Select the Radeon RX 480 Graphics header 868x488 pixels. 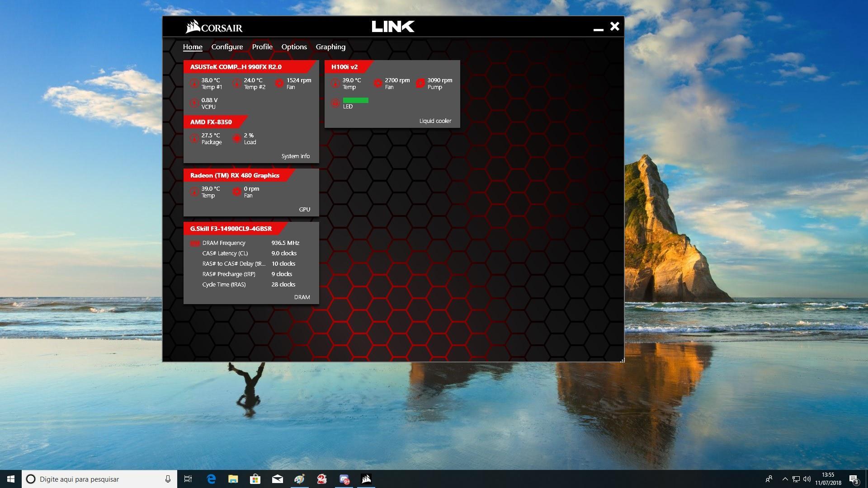239,175
